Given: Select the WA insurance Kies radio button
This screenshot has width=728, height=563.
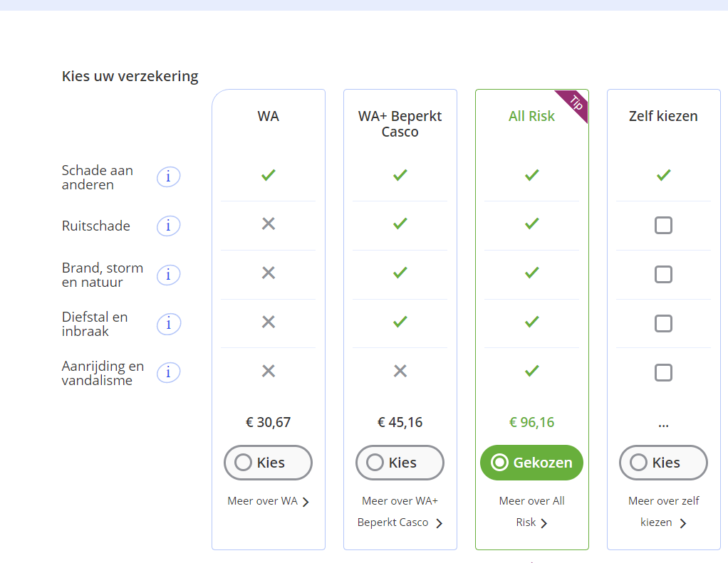Looking at the screenshot, I should click(268, 463).
